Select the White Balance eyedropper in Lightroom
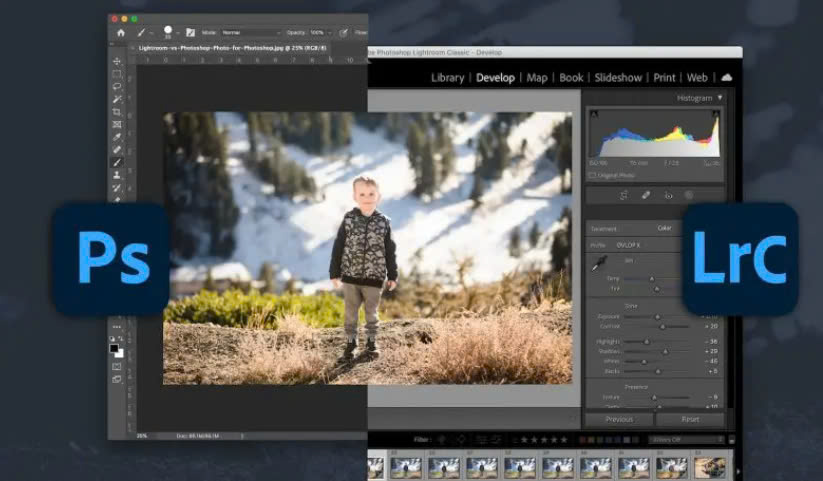Screen dimensions: 823x481 point(599,264)
